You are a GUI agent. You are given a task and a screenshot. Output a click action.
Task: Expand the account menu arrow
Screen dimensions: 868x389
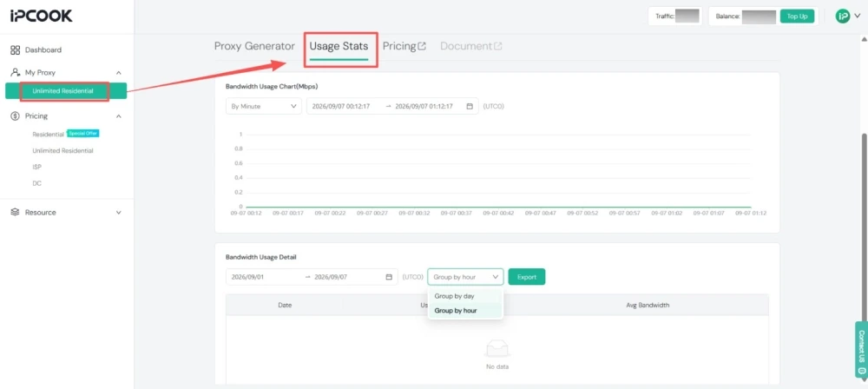coord(858,16)
